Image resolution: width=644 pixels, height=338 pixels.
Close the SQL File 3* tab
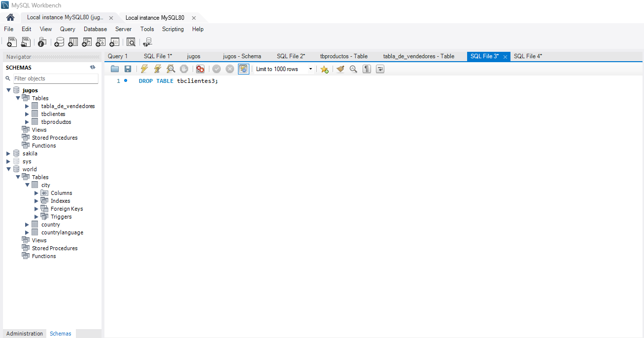506,57
